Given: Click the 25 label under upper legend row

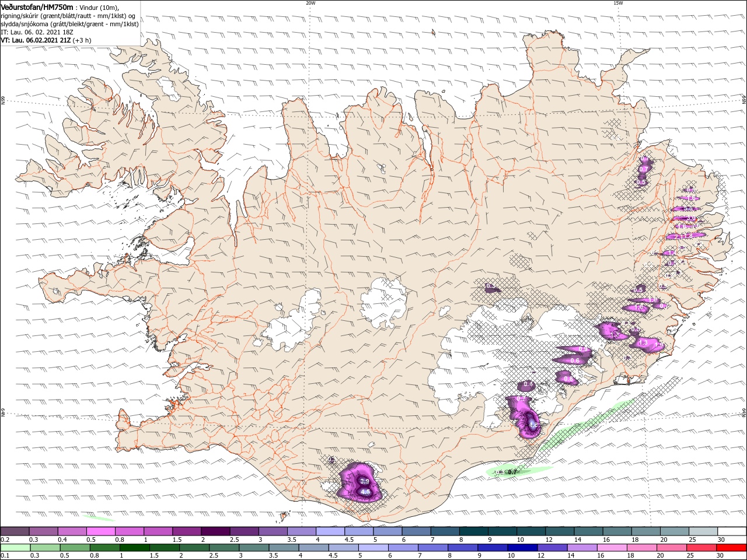Looking at the screenshot, I should point(692,540).
